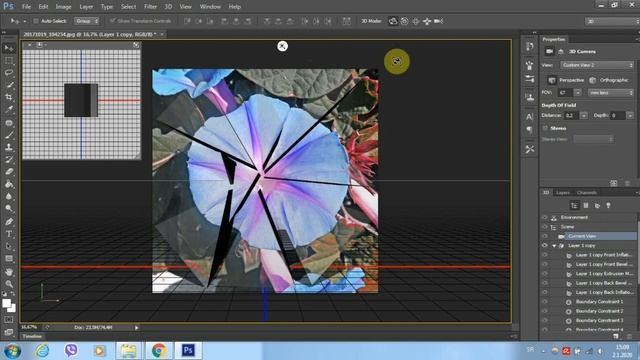
Task: Activate Roll 3D Object mode
Action: click(x=404, y=21)
